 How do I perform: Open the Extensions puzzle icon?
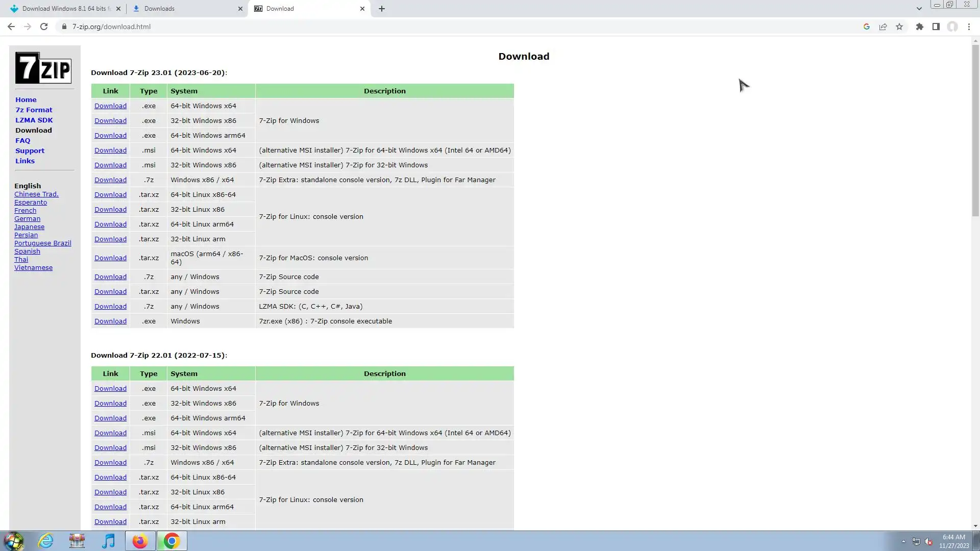coord(919,27)
